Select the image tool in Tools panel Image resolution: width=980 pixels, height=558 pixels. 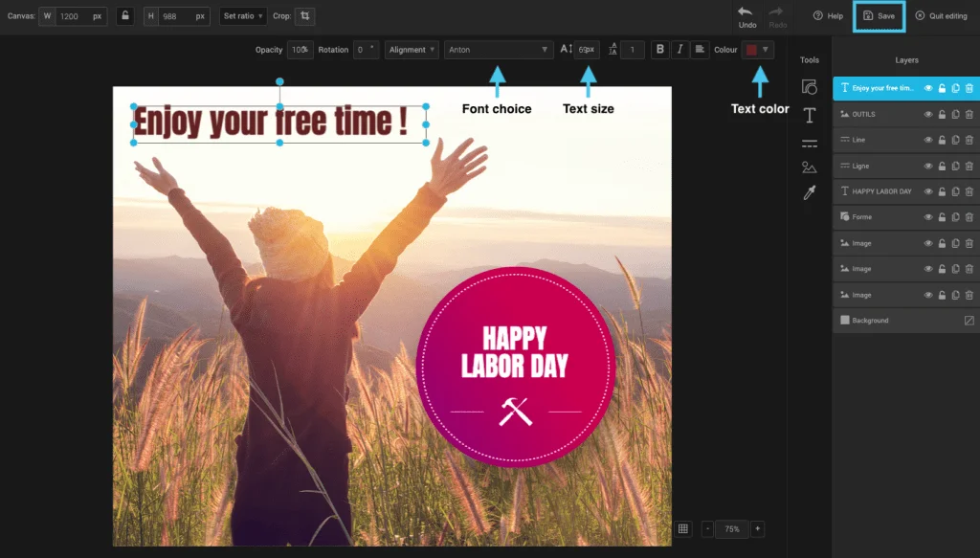coord(810,167)
